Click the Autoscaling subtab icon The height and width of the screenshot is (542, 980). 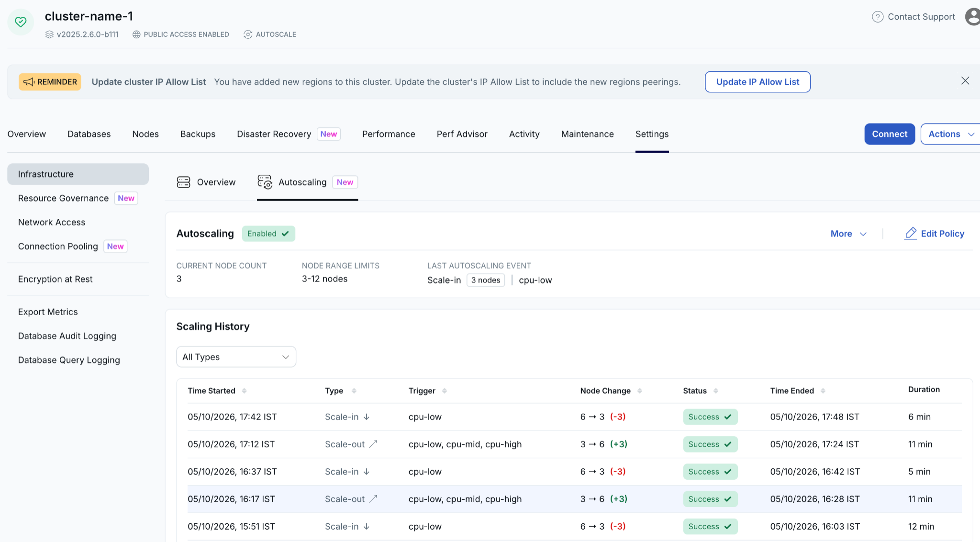265,182
